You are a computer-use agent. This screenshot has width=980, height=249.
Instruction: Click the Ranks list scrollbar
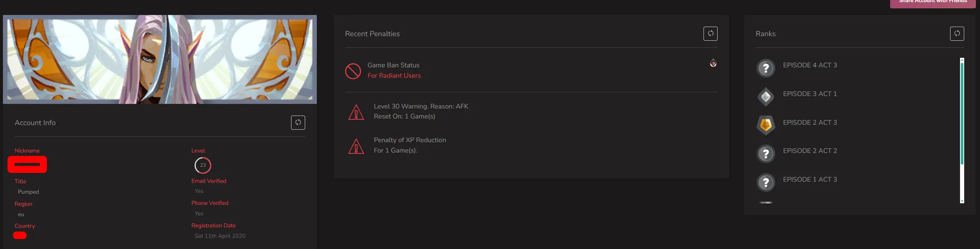[x=962, y=112]
